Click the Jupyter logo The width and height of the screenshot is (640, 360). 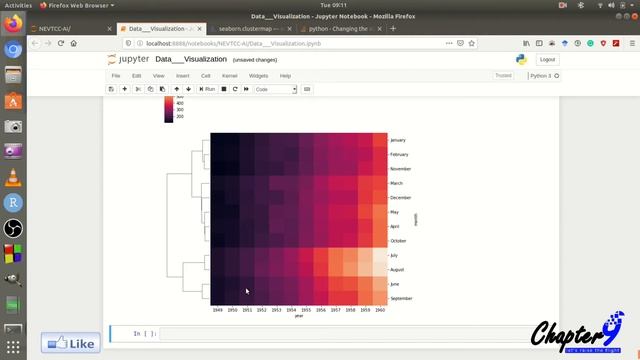pos(129,59)
